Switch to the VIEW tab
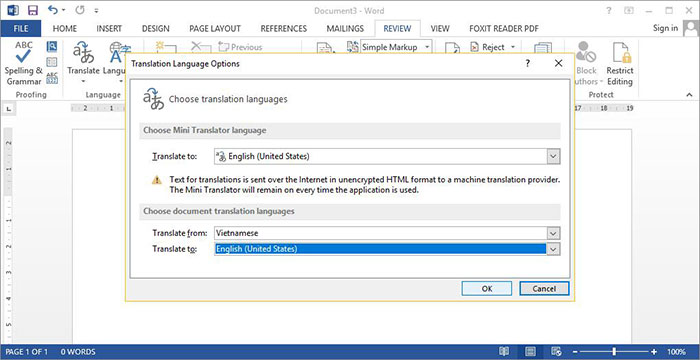The width and height of the screenshot is (700, 360). (440, 29)
